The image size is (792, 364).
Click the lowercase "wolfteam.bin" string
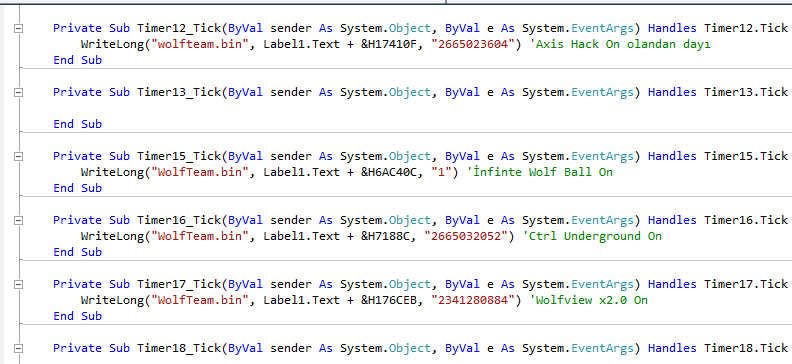[200, 44]
